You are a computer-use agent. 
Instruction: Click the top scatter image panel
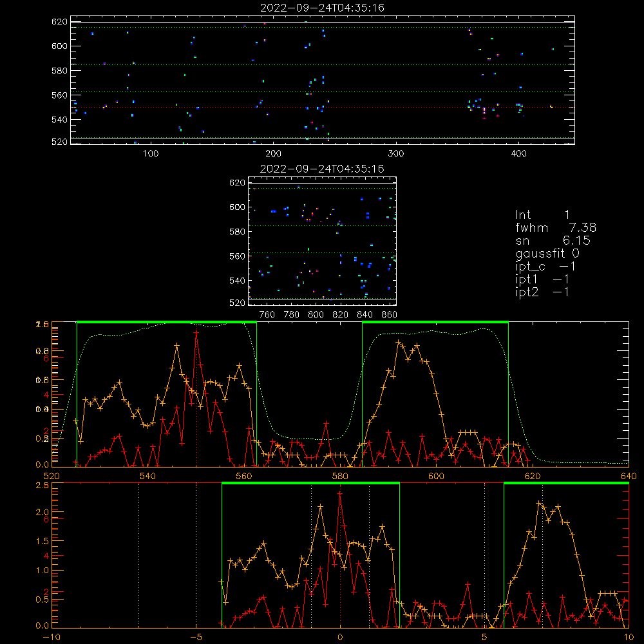[x=323, y=80]
